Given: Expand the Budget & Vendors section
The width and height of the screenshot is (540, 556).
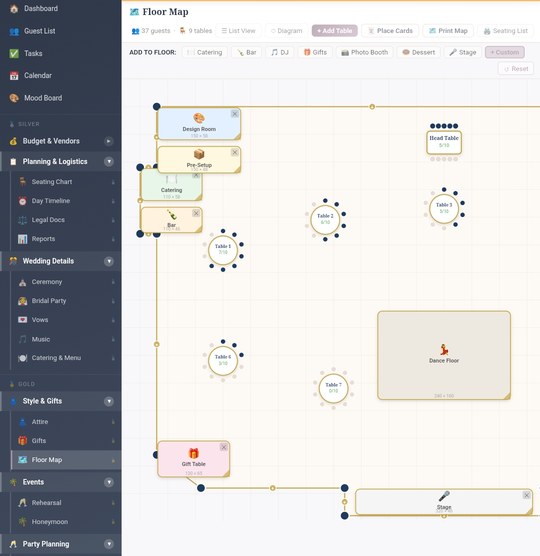Looking at the screenshot, I should [x=109, y=141].
